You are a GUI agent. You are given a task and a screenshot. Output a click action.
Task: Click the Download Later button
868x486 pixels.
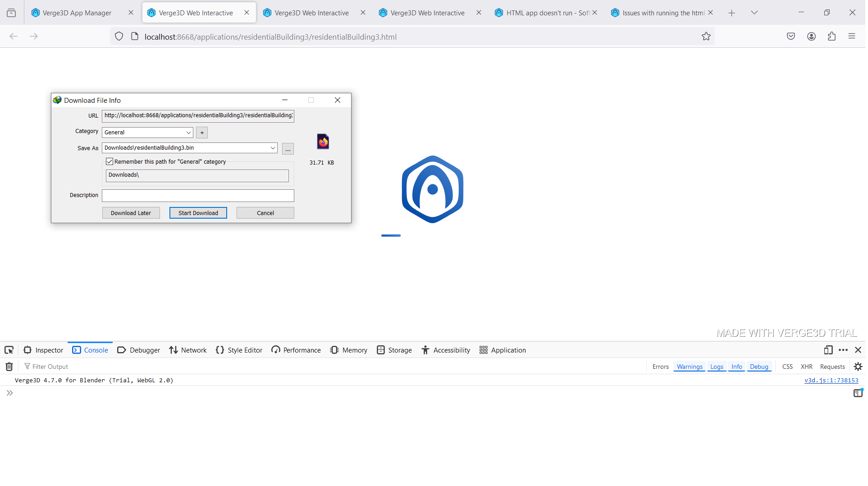pyautogui.click(x=131, y=213)
